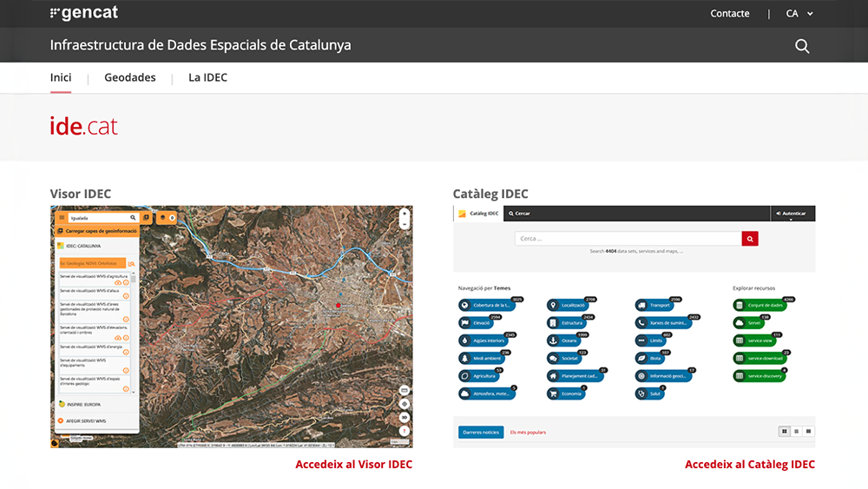Click Carregar capes de geoinformació header
Screen dimensions: 868x489
coord(97,231)
